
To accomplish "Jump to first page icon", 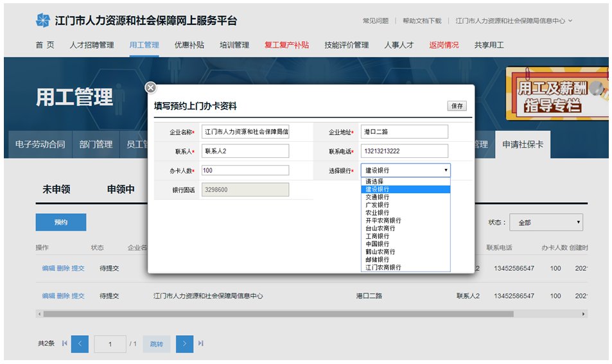I will (x=64, y=344).
